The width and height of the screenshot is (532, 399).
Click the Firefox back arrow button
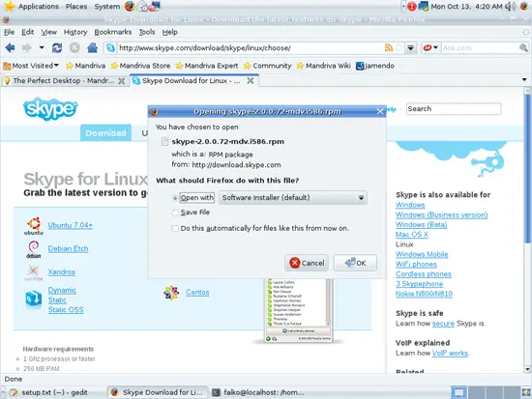(10, 47)
